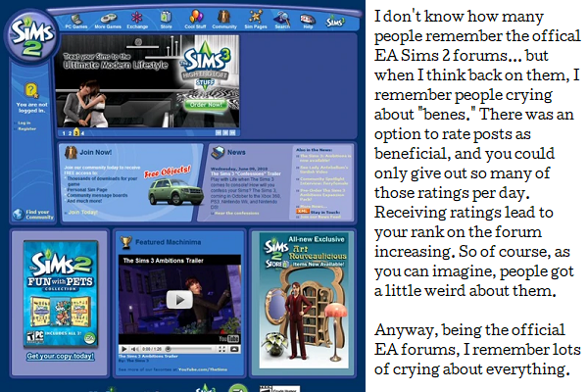This screenshot has height=392, width=588.
Task: Open Pre-Order Ambitions Expansion Pack news link
Action: [322, 195]
